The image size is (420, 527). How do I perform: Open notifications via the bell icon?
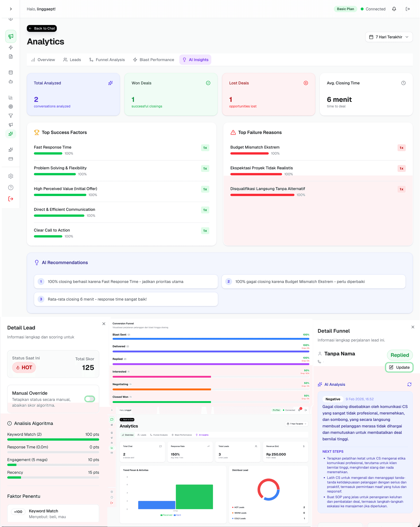394,9
